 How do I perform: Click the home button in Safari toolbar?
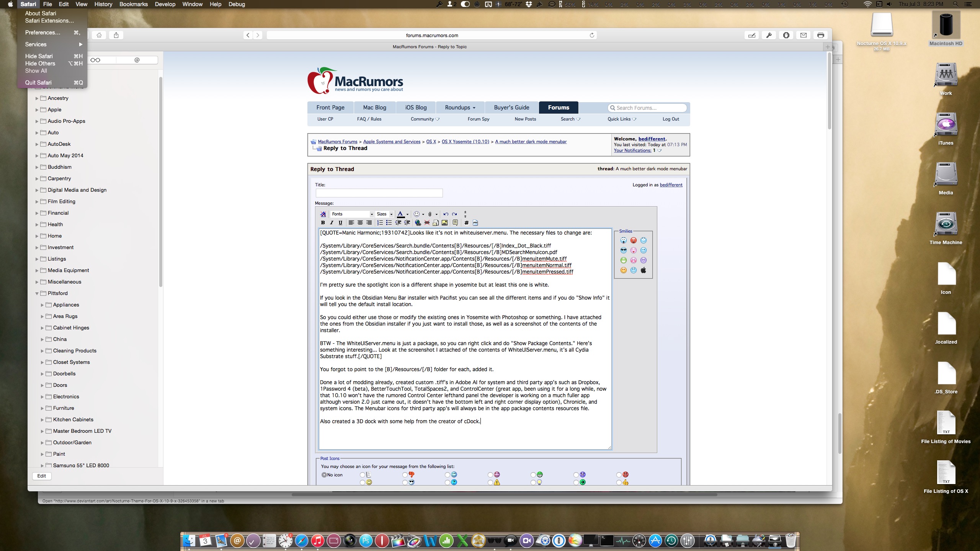(x=99, y=35)
